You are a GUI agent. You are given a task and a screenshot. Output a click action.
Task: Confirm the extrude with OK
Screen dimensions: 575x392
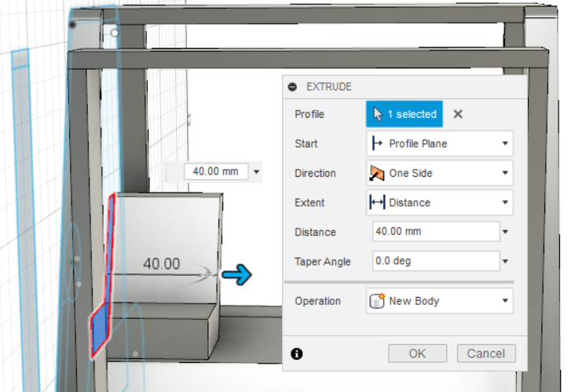(417, 354)
